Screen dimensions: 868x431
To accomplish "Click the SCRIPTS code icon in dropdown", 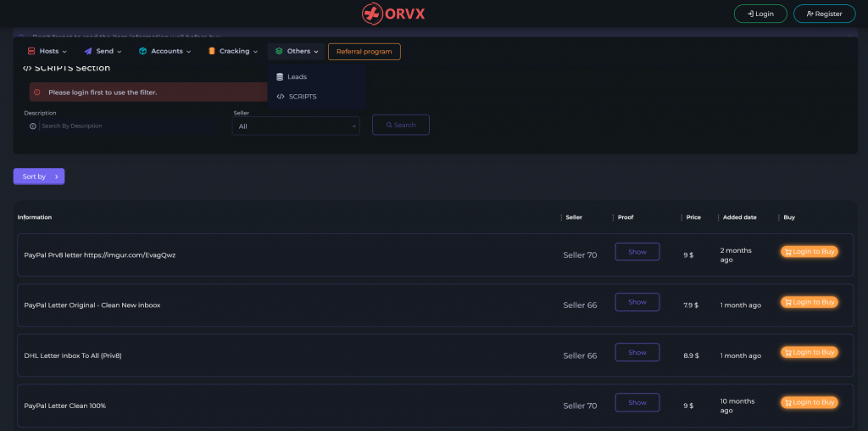I will pos(281,97).
